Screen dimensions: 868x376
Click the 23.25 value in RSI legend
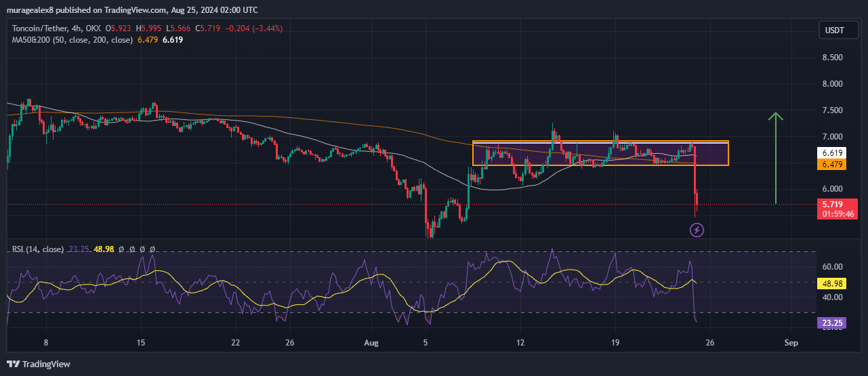point(77,249)
